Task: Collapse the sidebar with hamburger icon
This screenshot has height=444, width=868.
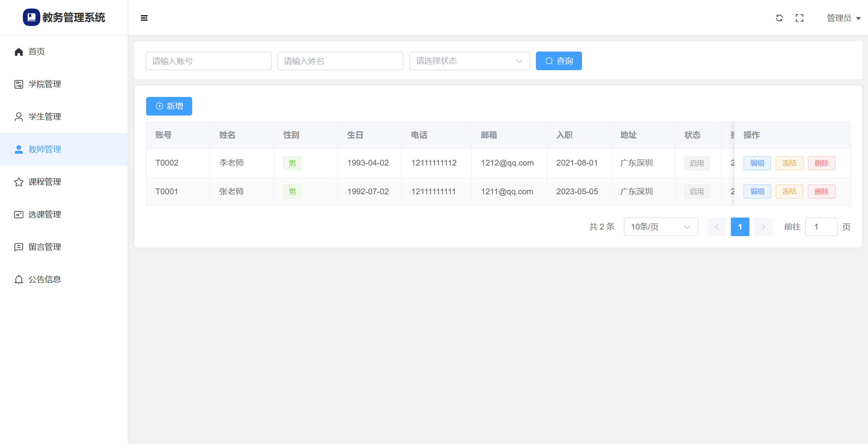Action: 144,18
